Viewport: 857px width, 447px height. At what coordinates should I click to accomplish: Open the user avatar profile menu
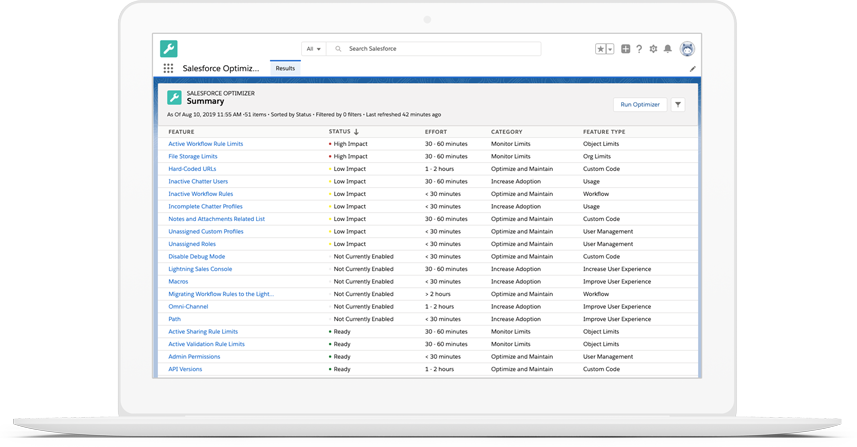687,49
